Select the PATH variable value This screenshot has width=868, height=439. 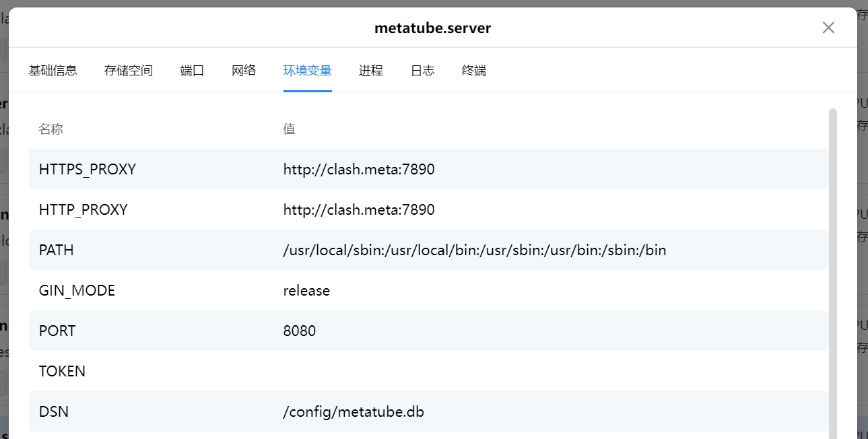pos(474,250)
